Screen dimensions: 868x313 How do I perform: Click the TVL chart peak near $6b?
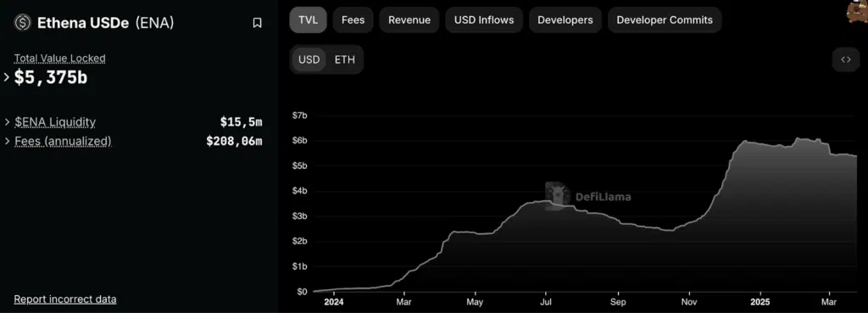tap(797, 138)
